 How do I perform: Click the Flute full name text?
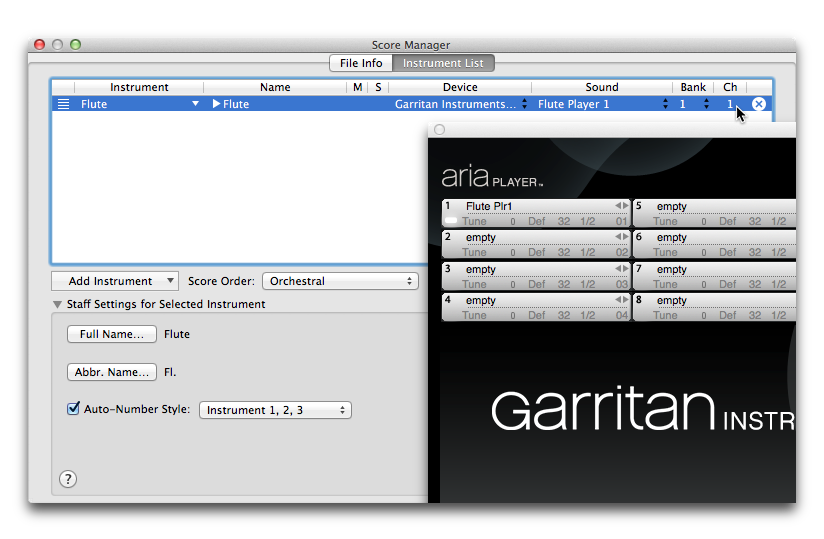[177, 334]
